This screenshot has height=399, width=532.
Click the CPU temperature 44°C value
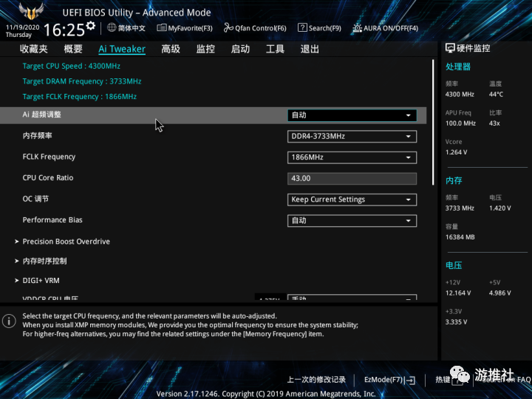click(x=496, y=95)
